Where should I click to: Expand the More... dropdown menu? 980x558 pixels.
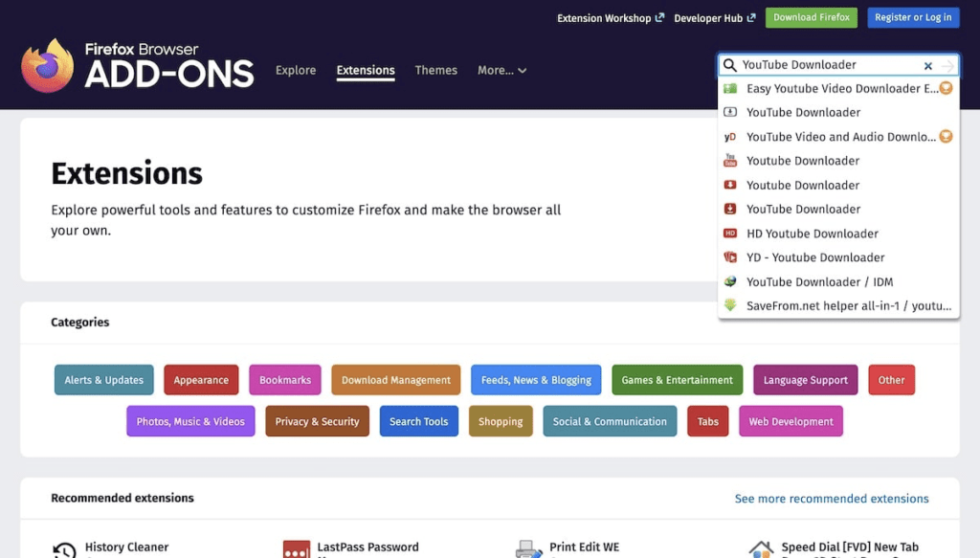pos(501,71)
